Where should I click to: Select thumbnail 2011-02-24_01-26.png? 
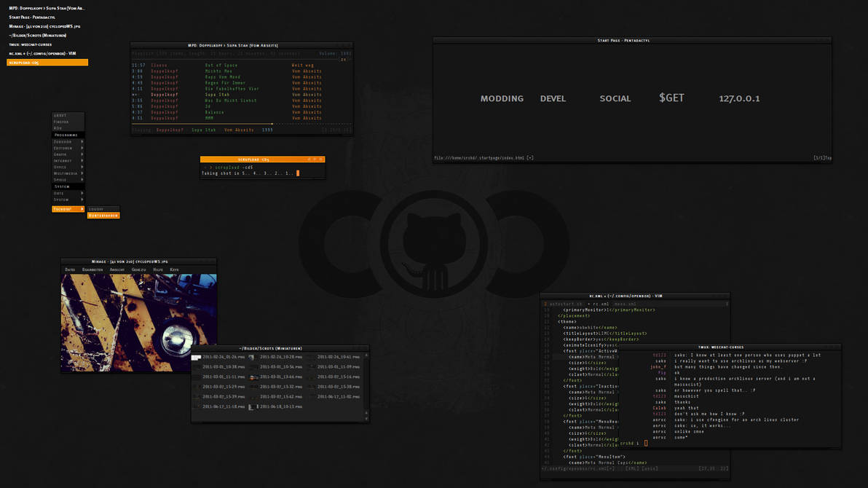[219, 358]
